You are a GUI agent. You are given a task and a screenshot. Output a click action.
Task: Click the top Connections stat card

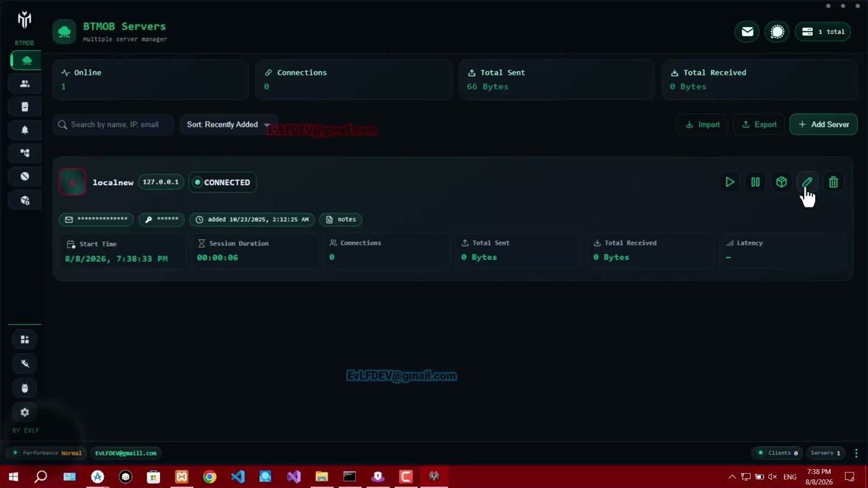(354, 79)
